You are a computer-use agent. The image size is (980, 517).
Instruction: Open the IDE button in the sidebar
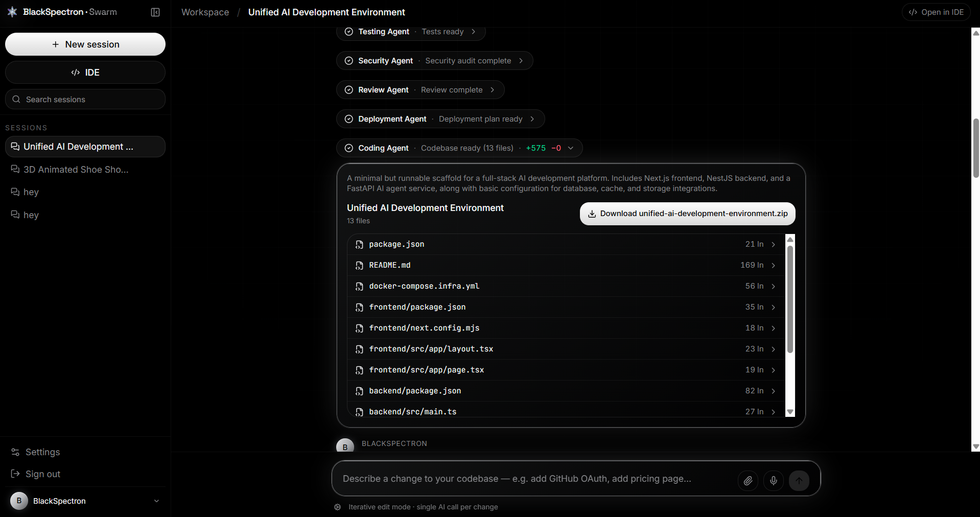(x=85, y=73)
